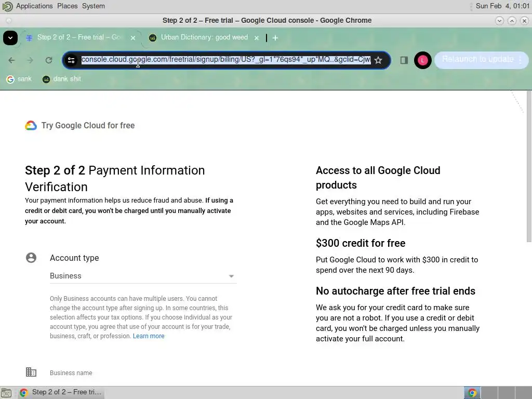Open a new tab with plus button
532x399 pixels.
(x=275, y=38)
